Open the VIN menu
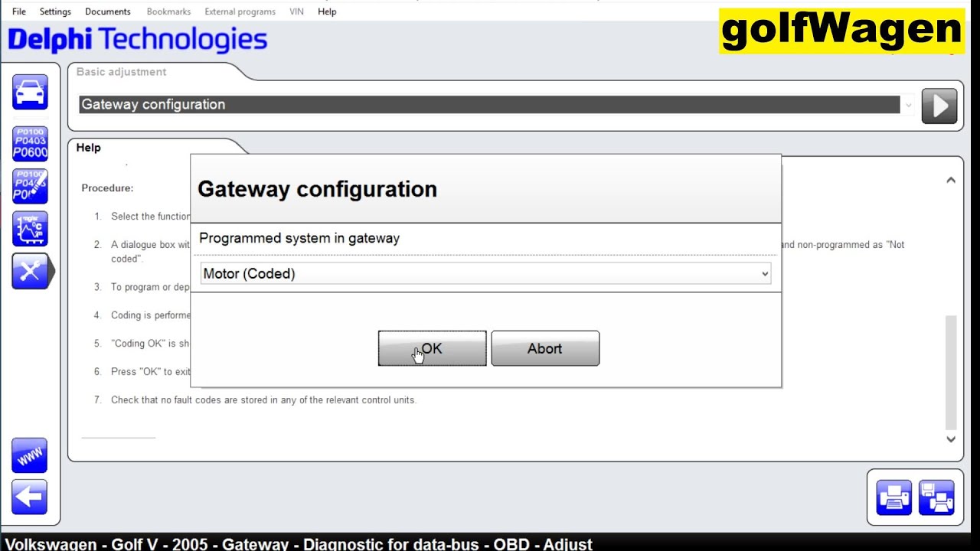 296,11
